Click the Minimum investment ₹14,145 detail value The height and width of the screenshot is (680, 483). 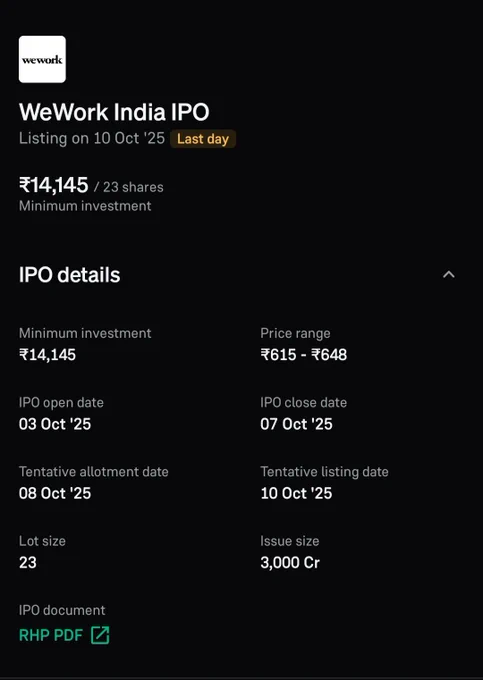[47, 355]
